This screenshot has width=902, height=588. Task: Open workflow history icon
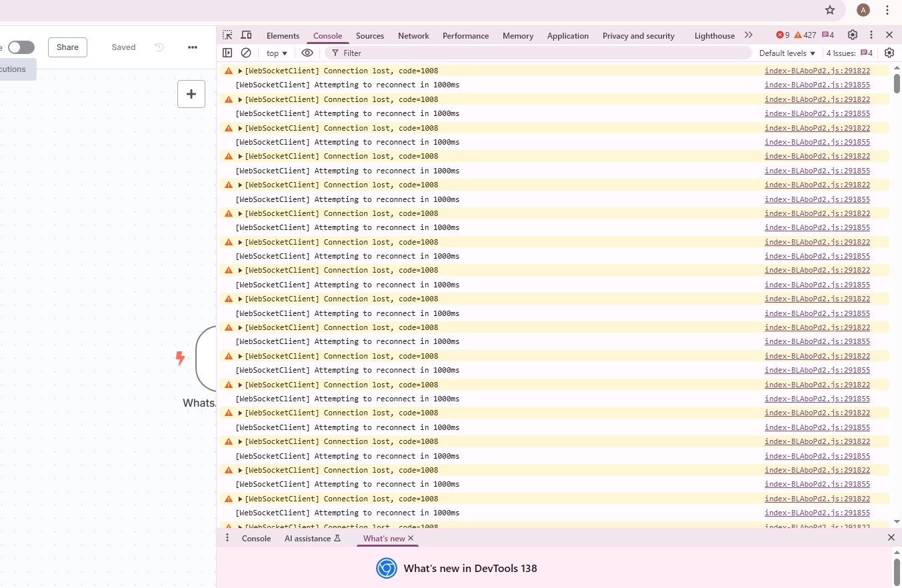(159, 47)
